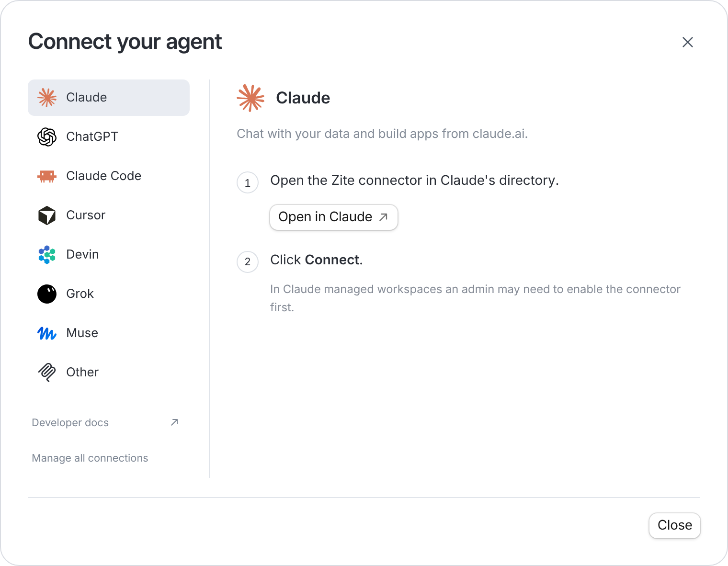Select the Muse agent label
The width and height of the screenshot is (728, 566).
[x=82, y=333]
